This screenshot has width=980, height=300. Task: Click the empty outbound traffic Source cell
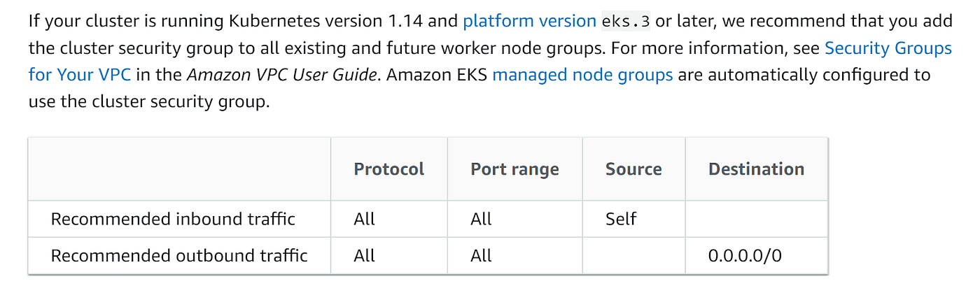click(633, 256)
